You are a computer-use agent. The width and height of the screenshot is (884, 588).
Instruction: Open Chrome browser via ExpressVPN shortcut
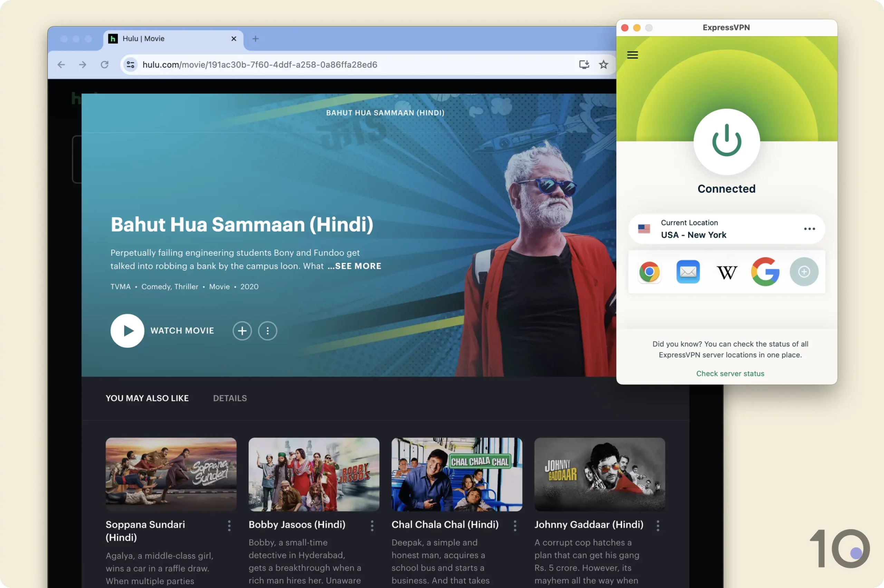click(649, 272)
